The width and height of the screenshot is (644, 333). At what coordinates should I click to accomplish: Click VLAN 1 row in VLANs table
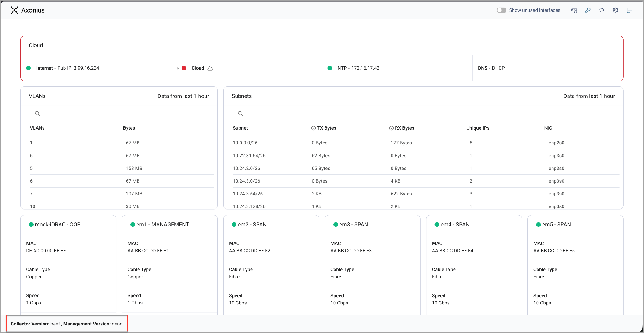click(122, 143)
